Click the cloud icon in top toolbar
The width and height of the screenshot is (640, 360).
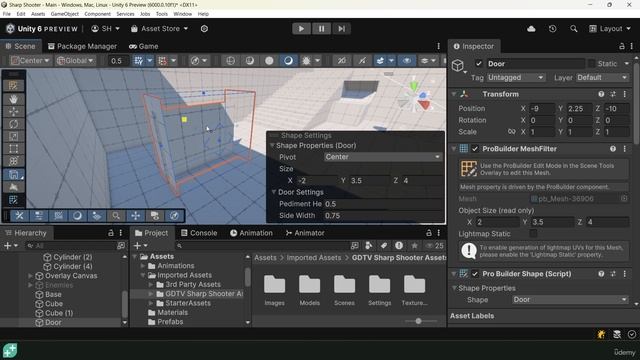click(531, 29)
